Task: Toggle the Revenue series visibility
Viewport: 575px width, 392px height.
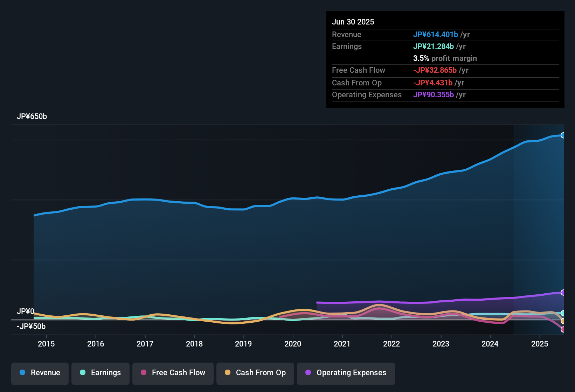Action: (x=40, y=373)
